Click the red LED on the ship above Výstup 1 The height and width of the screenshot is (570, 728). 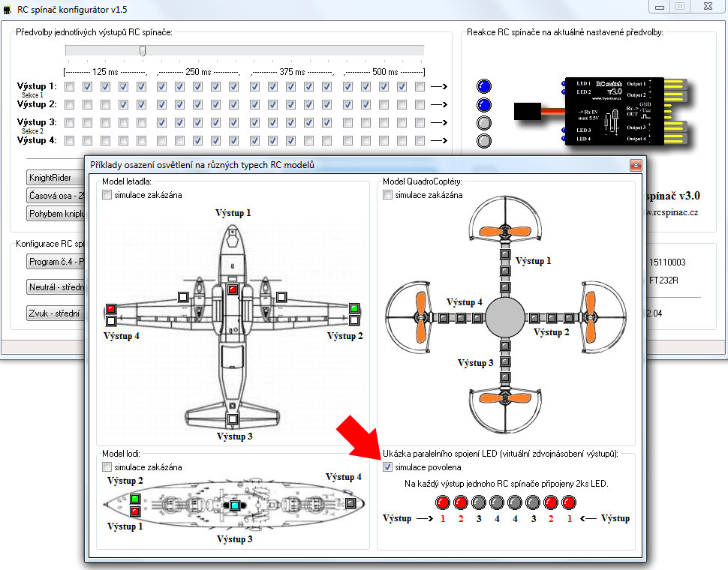tap(135, 511)
